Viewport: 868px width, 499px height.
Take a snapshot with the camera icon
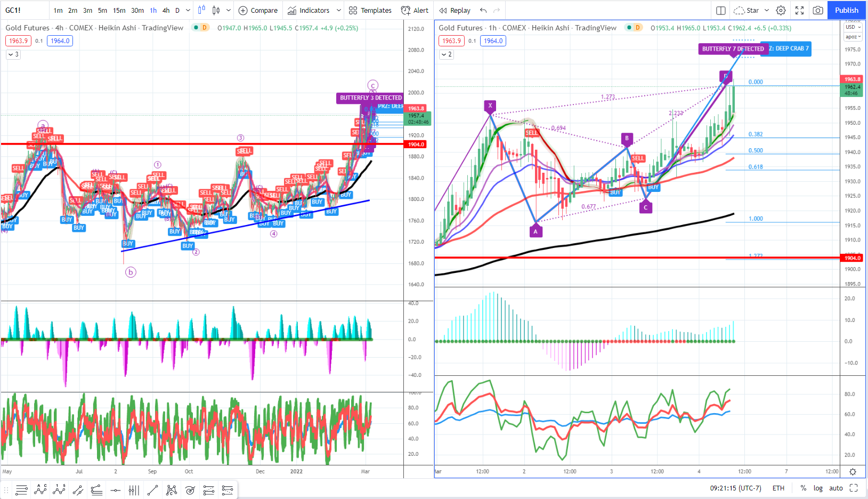tap(818, 10)
